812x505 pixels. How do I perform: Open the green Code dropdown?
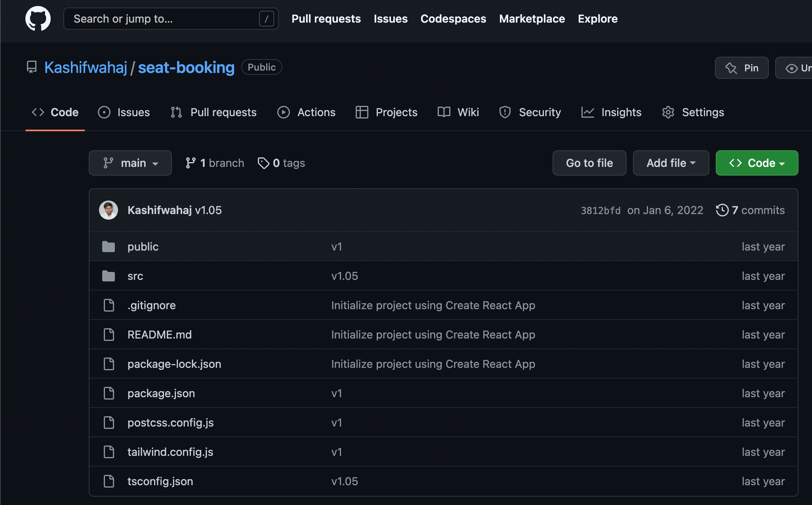click(x=757, y=163)
